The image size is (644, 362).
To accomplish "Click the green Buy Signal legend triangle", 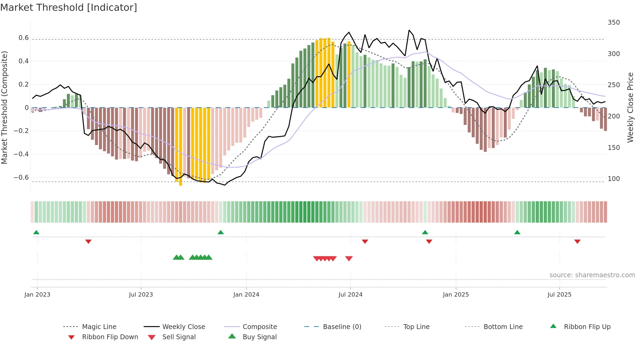I will [232, 336].
